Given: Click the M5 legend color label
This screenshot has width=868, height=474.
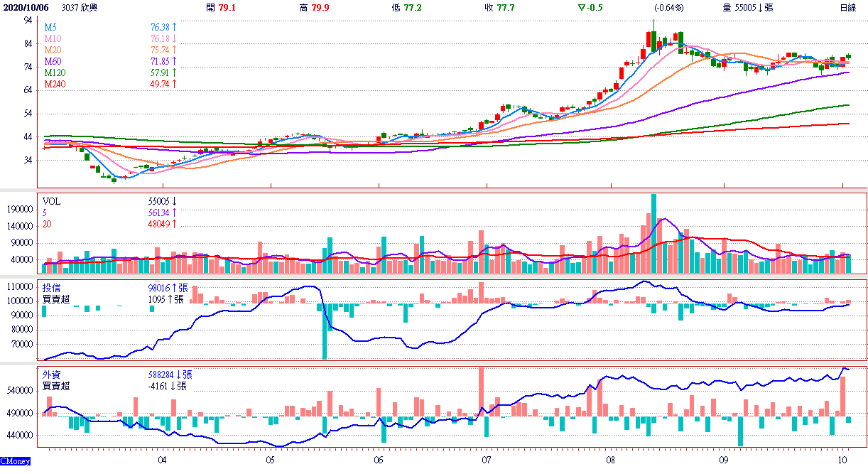Looking at the screenshot, I should [x=50, y=27].
